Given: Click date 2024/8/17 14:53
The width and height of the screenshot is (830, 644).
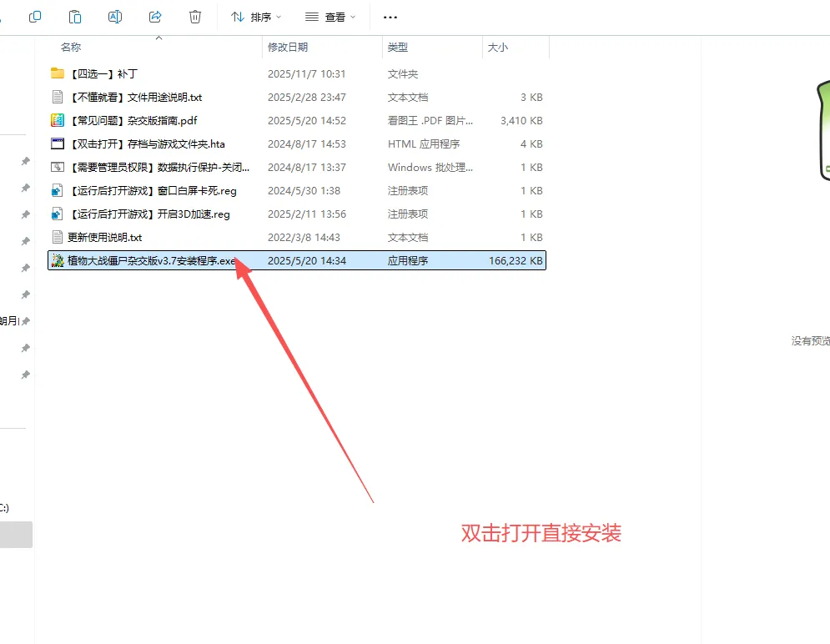Looking at the screenshot, I should point(307,144).
